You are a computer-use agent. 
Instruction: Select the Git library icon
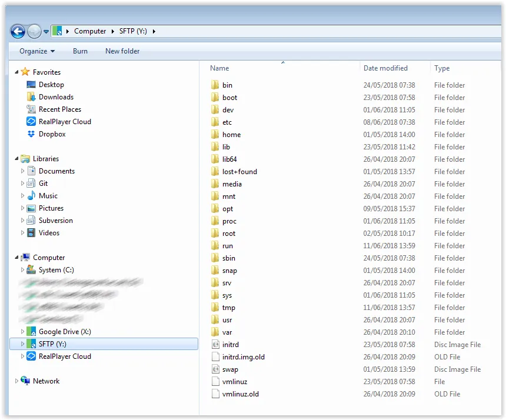31,183
